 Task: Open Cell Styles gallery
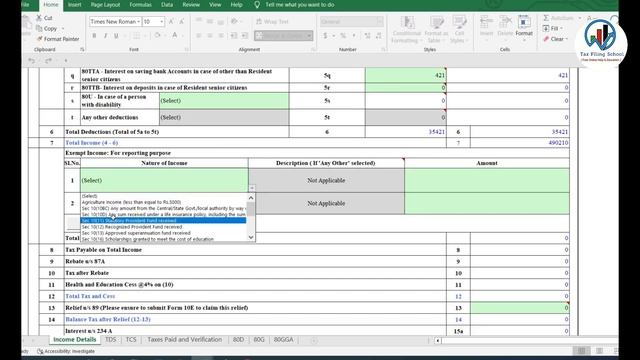[459, 29]
